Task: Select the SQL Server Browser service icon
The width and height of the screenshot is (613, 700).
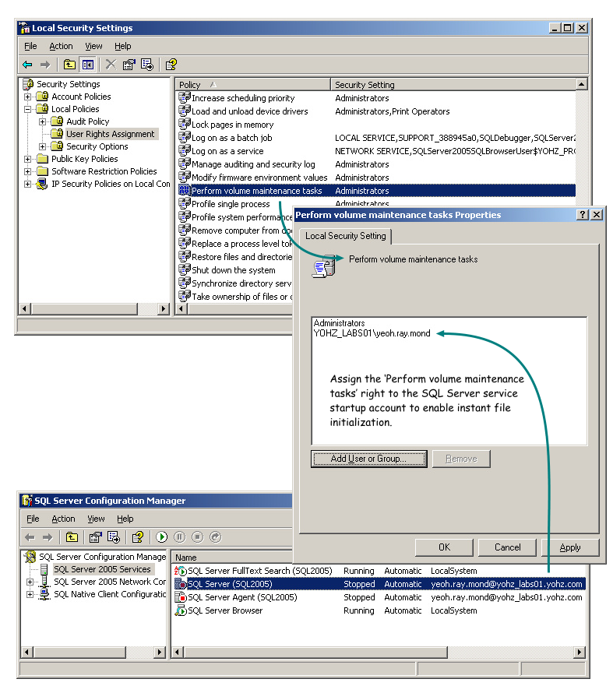Action: pyautogui.click(x=181, y=610)
